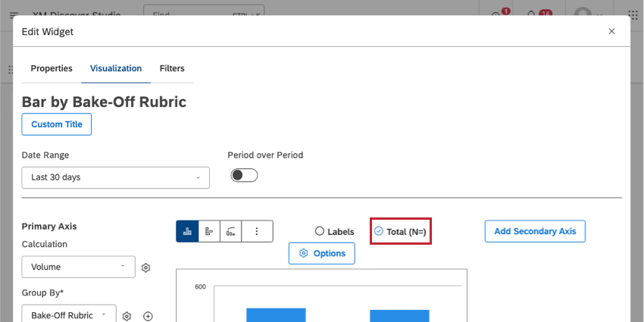The width and height of the screenshot is (644, 322).
Task: Select the Pareto chart type icon
Action: [x=231, y=231]
